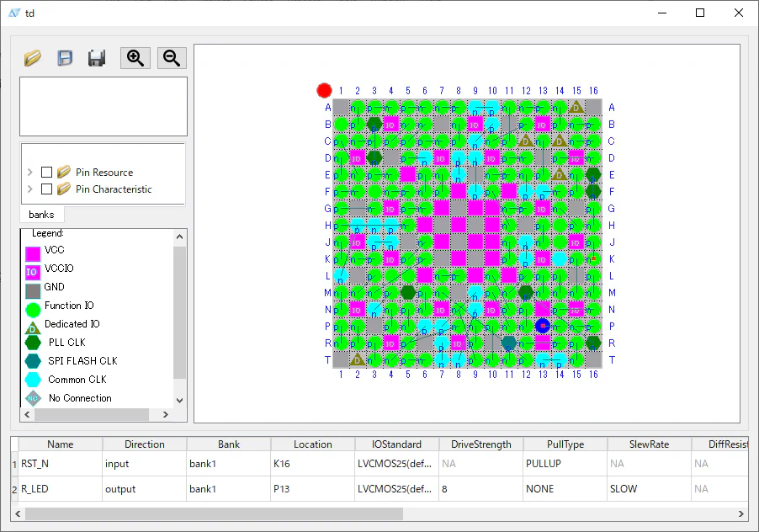Zoom out of the pin map
This screenshot has height=532, width=759.
point(172,58)
